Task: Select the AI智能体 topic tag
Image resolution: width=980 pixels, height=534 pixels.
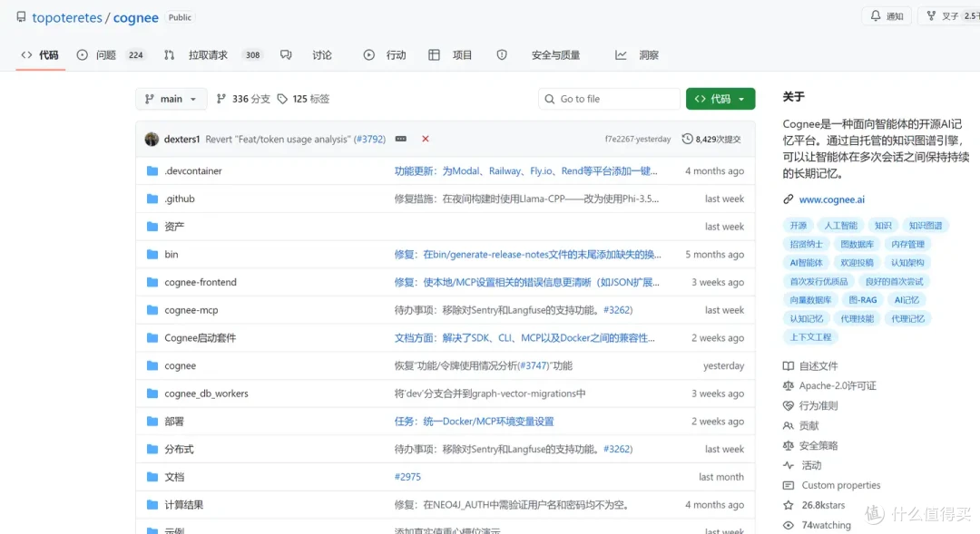Action: [x=807, y=263]
